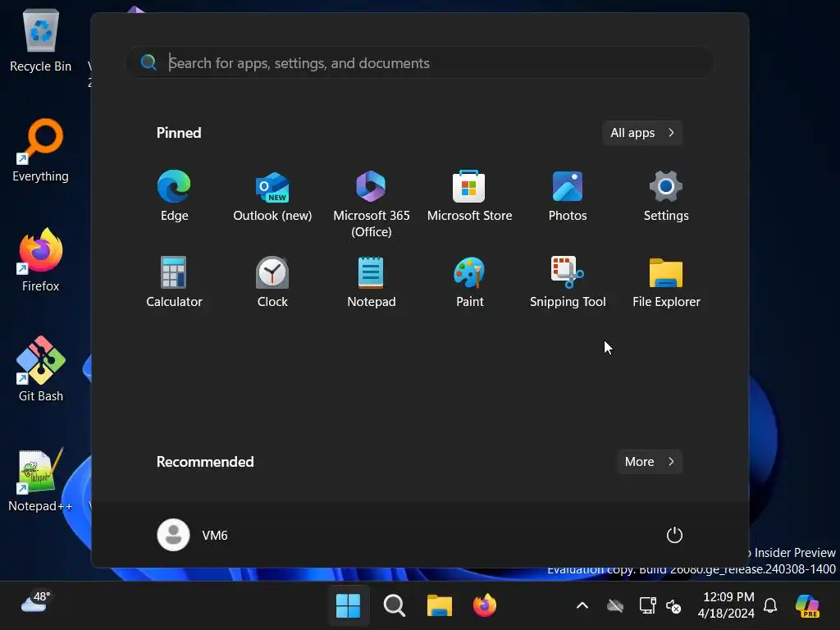The image size is (840, 630).
Task: Open Microsoft 365 (Office) app
Action: point(371,204)
